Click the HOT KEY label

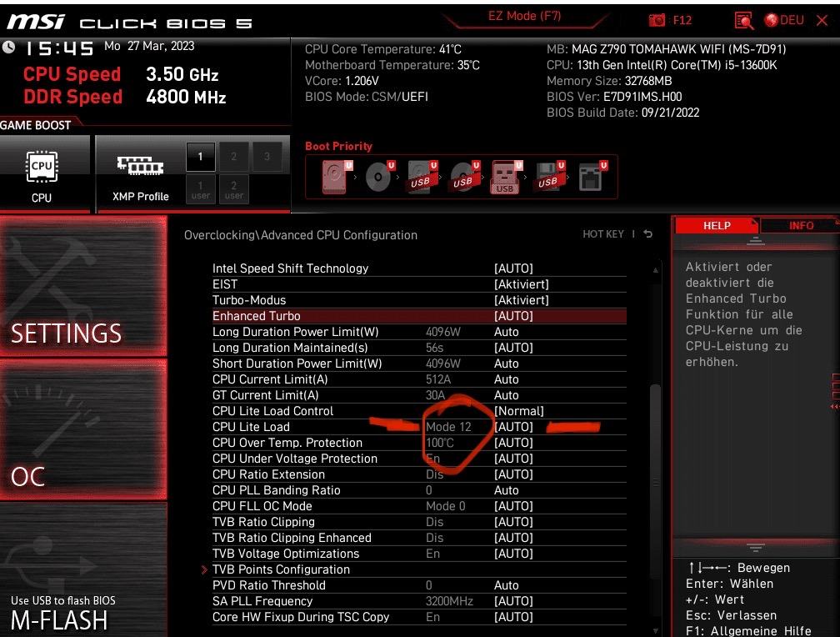tap(603, 233)
